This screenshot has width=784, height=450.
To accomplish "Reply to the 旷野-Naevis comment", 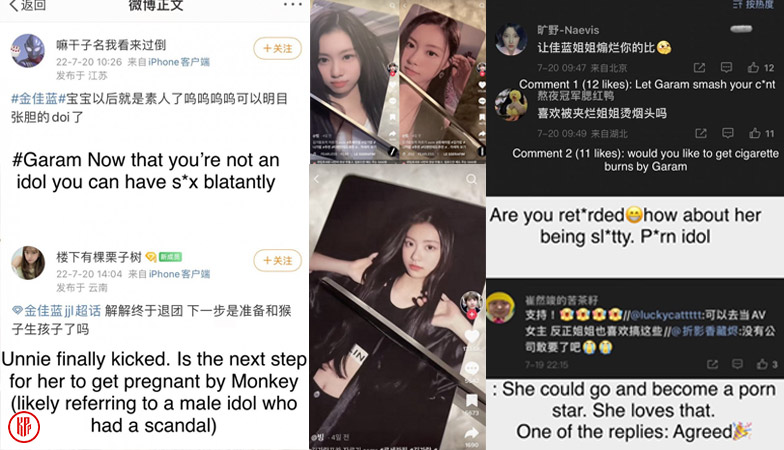I will pos(726,67).
